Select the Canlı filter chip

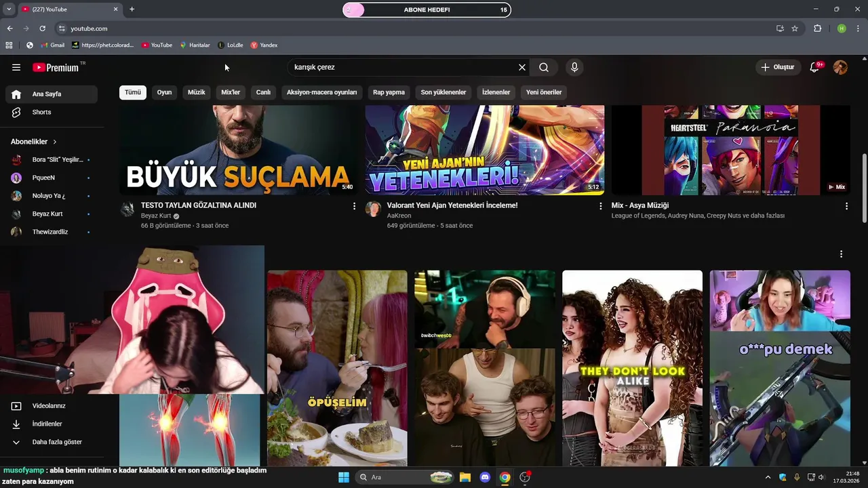pos(263,92)
